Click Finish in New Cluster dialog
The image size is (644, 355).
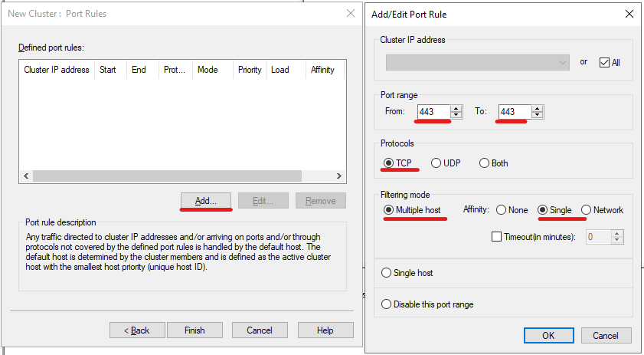(x=195, y=330)
